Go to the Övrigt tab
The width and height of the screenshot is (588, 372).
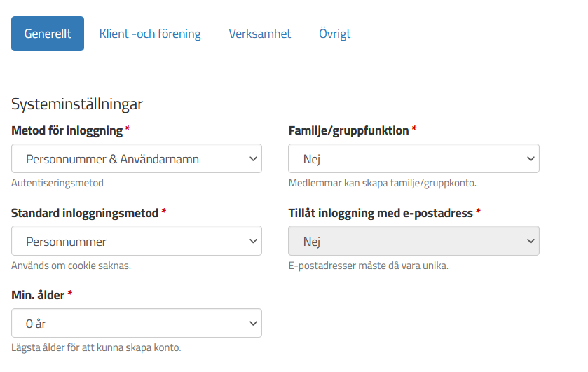click(x=335, y=34)
